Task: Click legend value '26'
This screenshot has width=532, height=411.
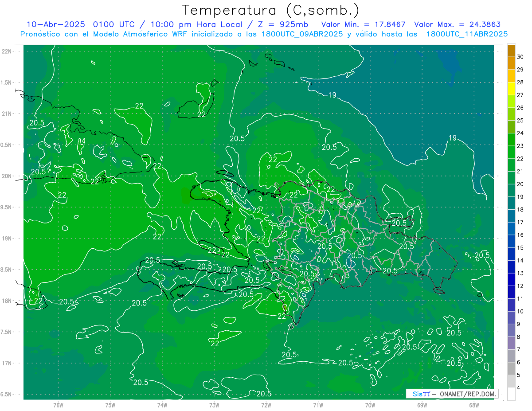Action: point(520,108)
